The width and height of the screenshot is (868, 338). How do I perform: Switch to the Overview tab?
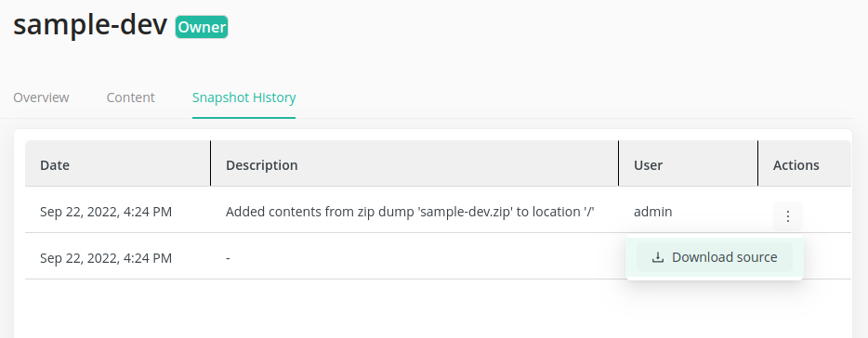tap(41, 97)
